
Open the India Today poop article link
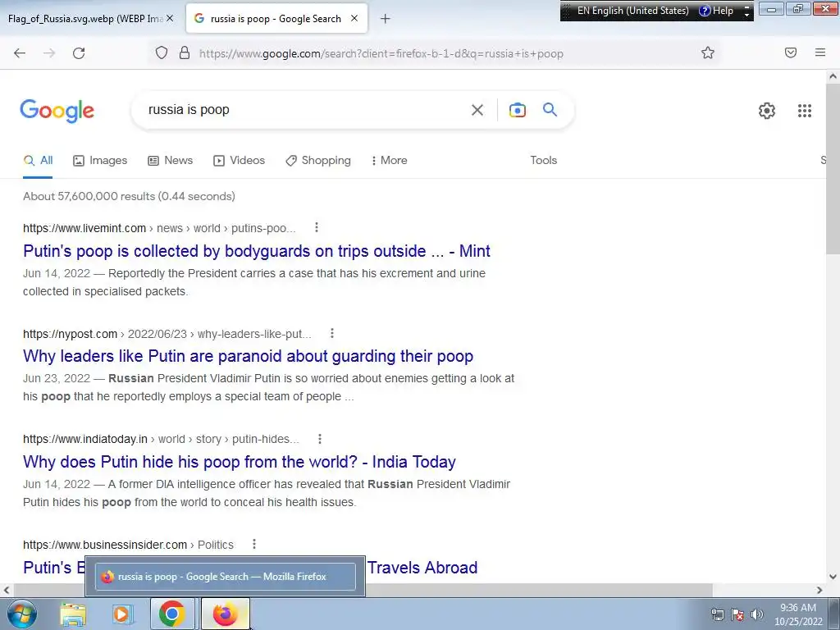[240, 461]
